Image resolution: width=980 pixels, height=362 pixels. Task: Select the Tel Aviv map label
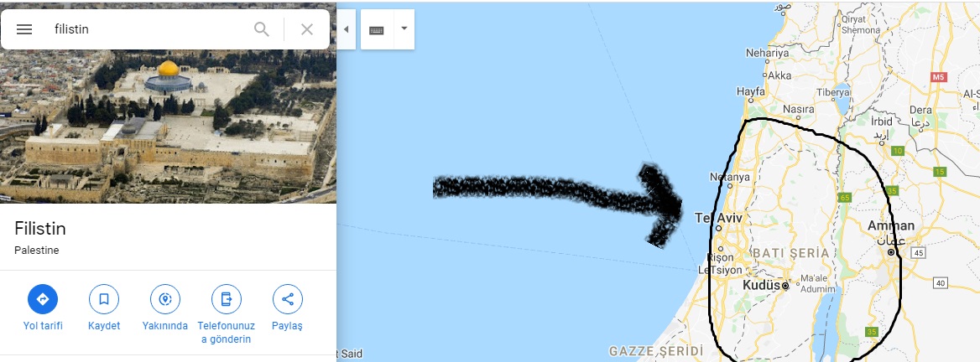click(718, 219)
